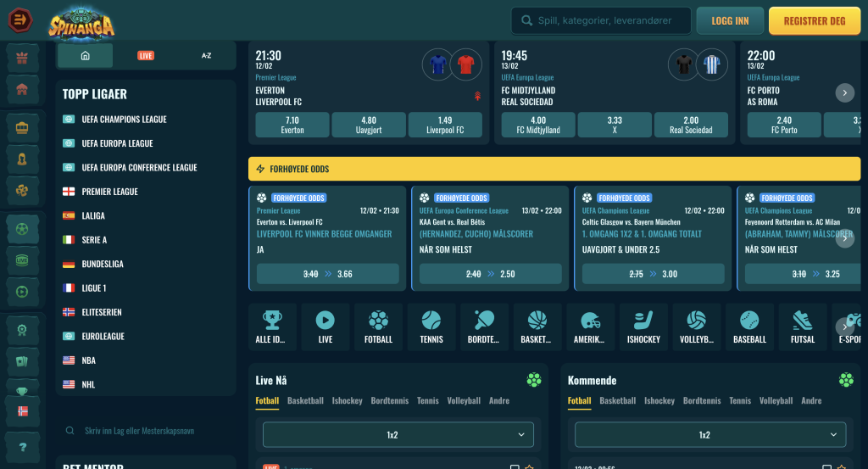Image resolution: width=868 pixels, height=469 pixels.
Task: Select the BASKET... sport category icon
Action: (537, 327)
